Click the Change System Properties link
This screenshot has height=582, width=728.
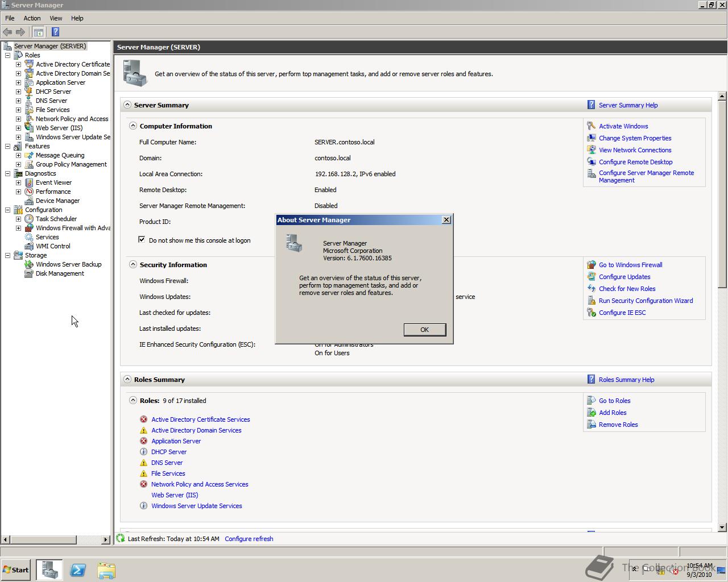[635, 138]
